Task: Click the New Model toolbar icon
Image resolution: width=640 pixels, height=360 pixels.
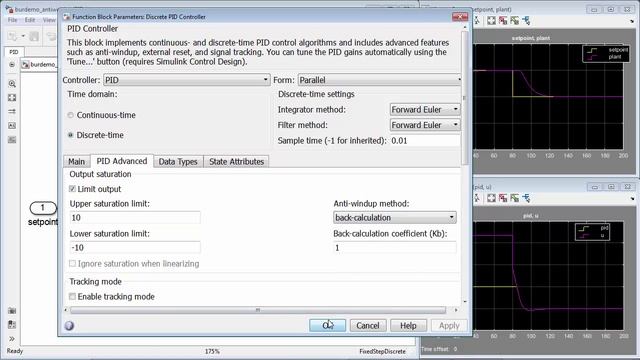Action: 13,36
